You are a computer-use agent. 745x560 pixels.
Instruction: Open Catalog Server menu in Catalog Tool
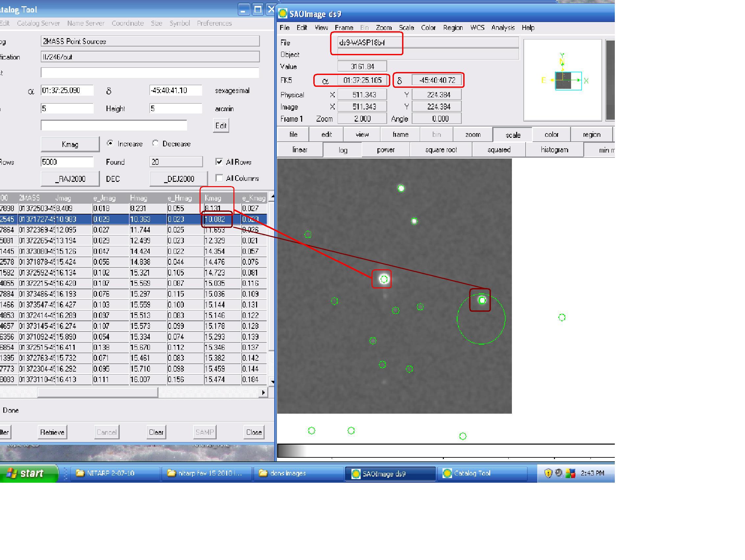coord(38,23)
